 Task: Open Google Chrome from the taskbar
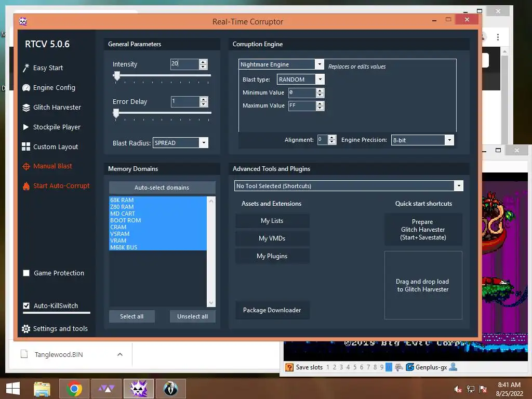74,389
